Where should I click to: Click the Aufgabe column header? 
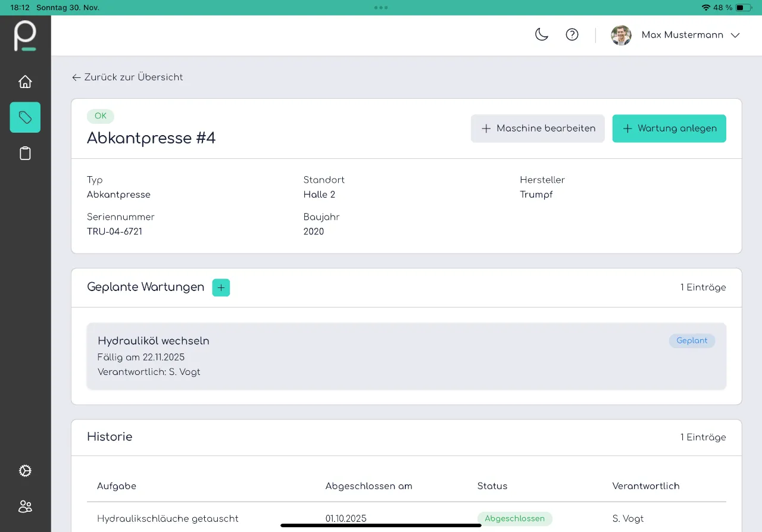(x=117, y=486)
